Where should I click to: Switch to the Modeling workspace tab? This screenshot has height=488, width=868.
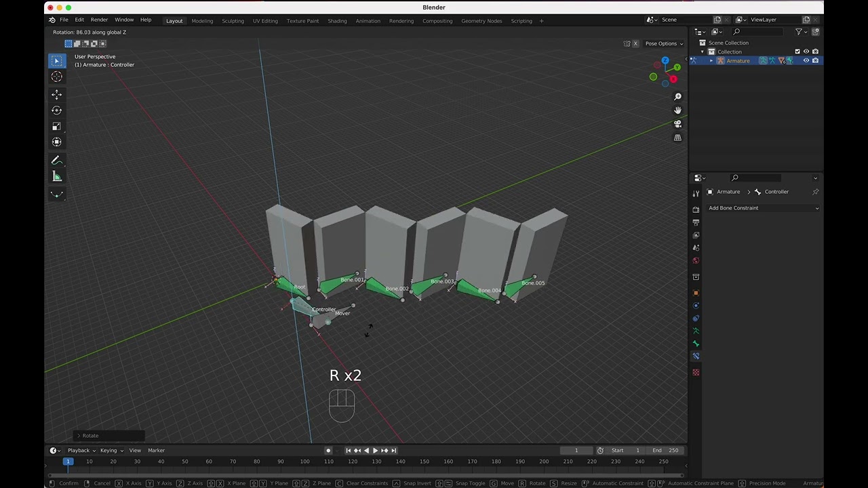(202, 21)
